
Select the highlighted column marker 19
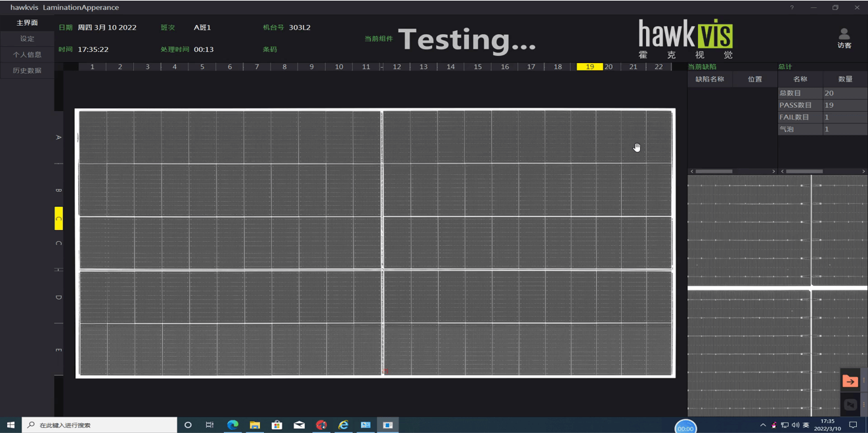click(590, 67)
